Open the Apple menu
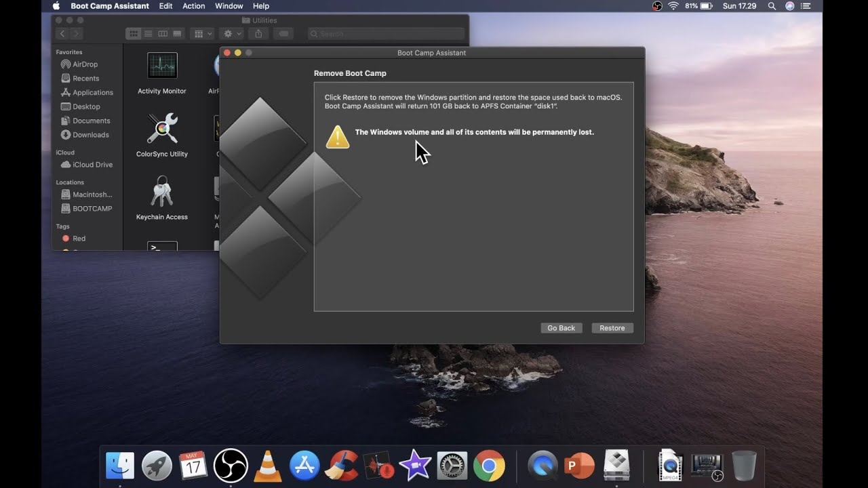The image size is (868, 488). click(56, 6)
